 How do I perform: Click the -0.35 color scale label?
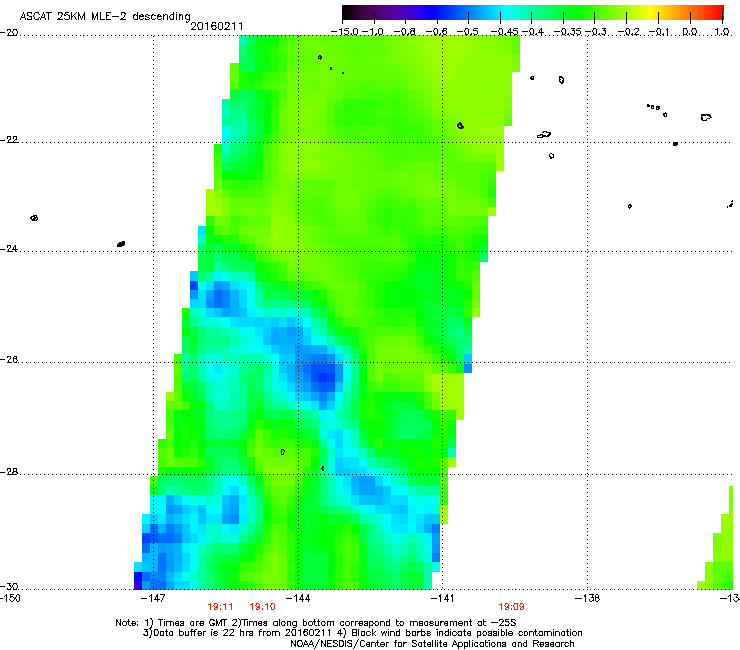point(568,32)
